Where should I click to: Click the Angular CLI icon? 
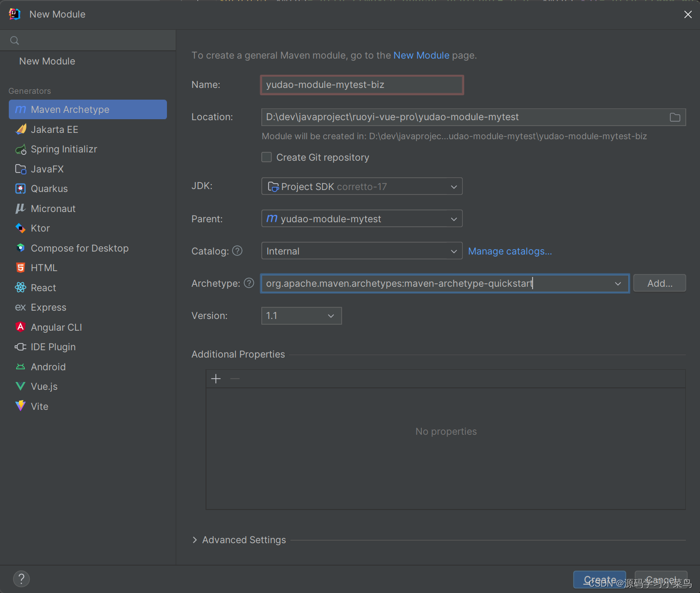[21, 327]
